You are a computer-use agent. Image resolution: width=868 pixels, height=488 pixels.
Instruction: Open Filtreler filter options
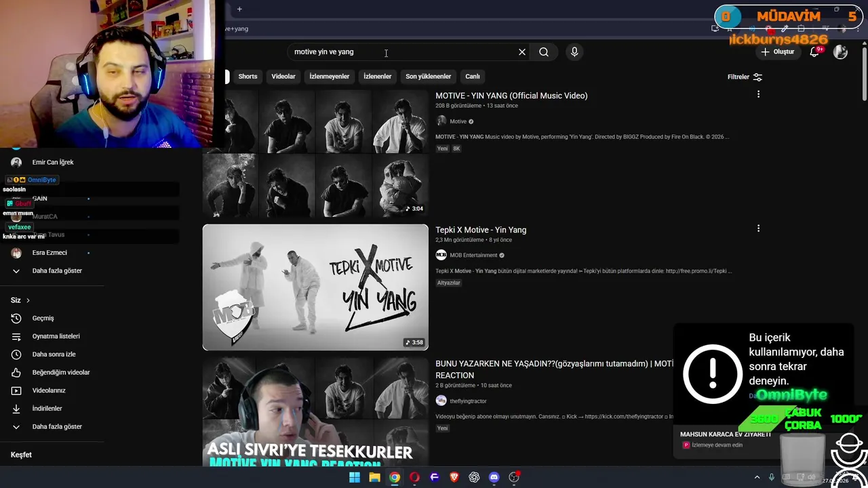(x=745, y=77)
